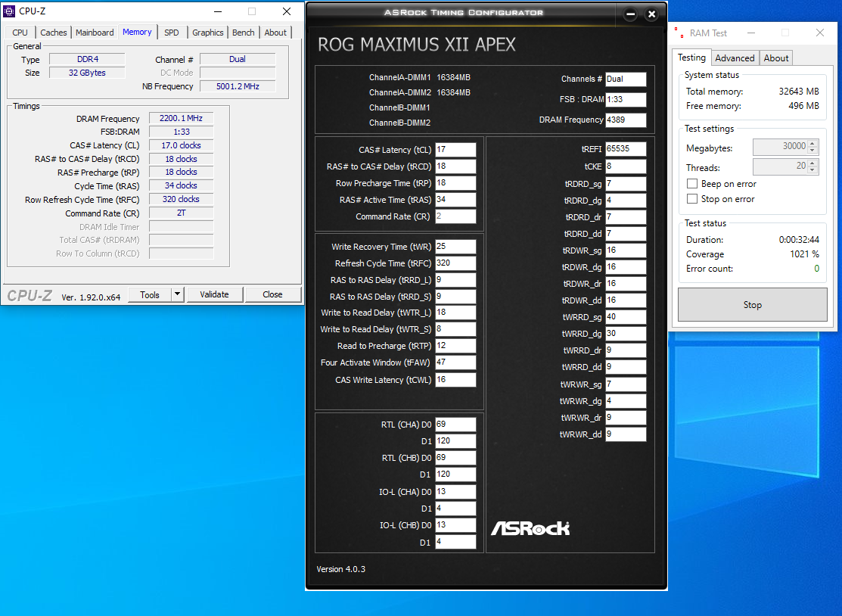Image resolution: width=842 pixels, height=616 pixels.
Task: Click the CAS# Latency (tCL) field
Action: point(455,149)
